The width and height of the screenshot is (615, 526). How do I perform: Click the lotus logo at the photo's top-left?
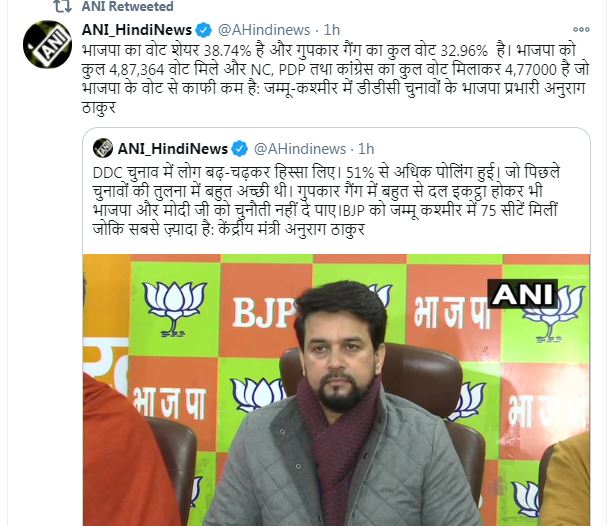(x=174, y=309)
